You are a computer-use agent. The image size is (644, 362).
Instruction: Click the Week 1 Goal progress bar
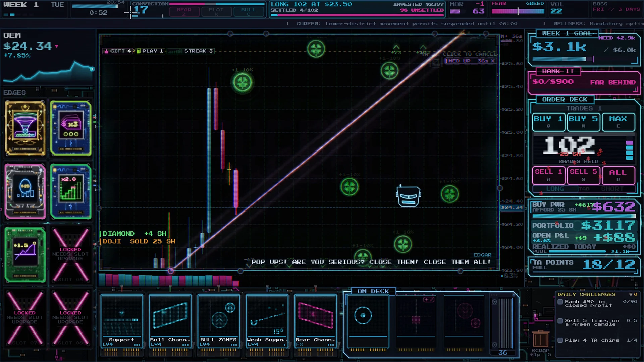[563, 59]
